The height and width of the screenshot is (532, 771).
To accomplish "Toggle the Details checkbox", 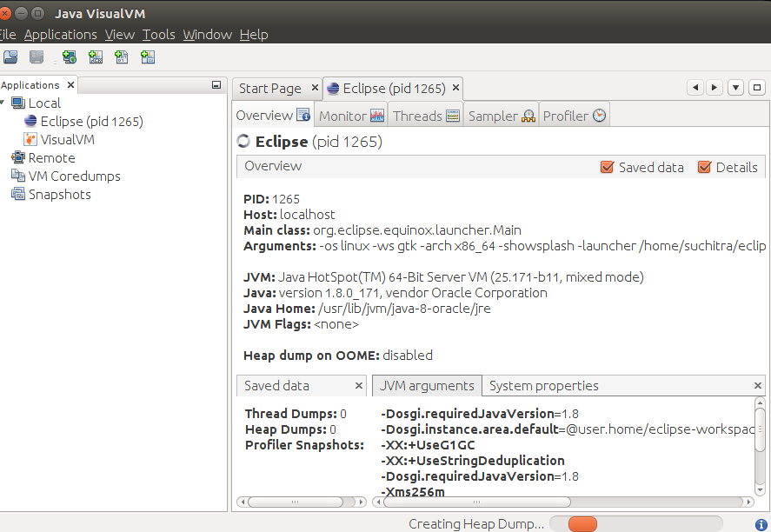I will pyautogui.click(x=705, y=167).
